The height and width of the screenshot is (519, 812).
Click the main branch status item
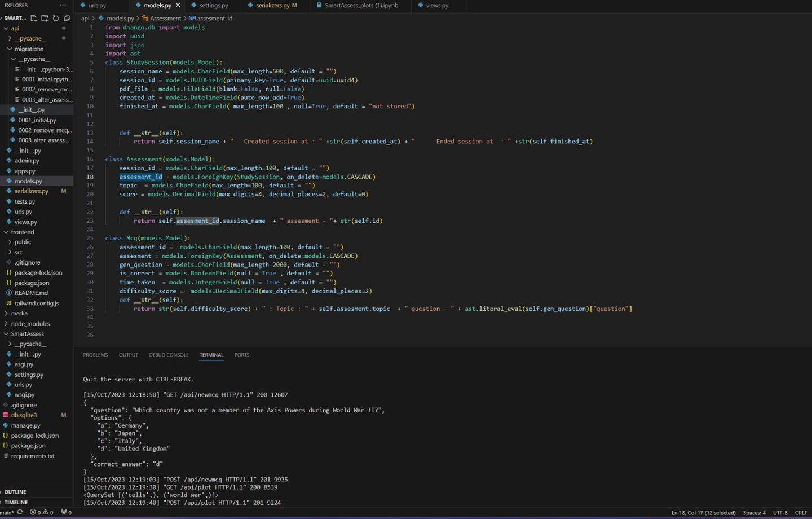click(7, 513)
